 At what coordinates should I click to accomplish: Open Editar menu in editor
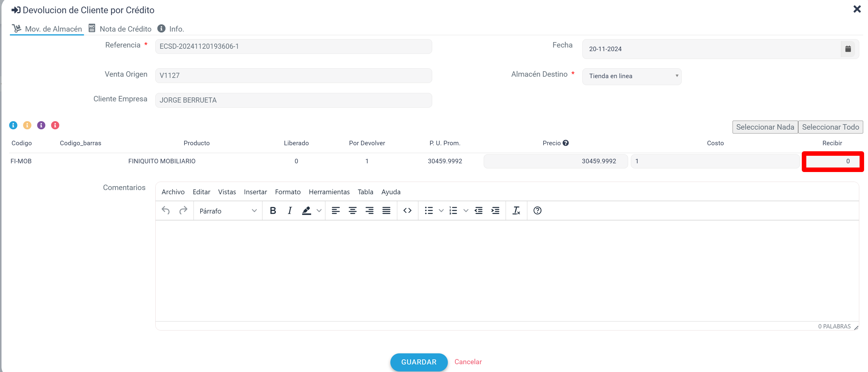(x=202, y=192)
